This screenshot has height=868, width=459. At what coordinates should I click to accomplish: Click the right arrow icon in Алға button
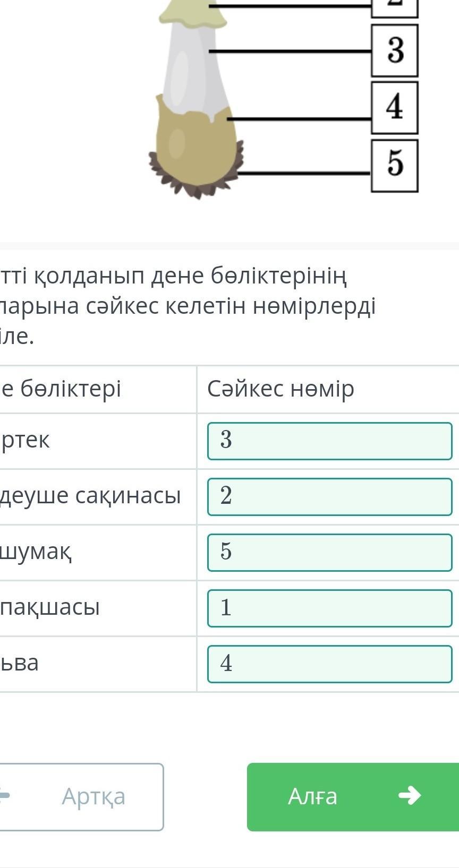pos(410,795)
